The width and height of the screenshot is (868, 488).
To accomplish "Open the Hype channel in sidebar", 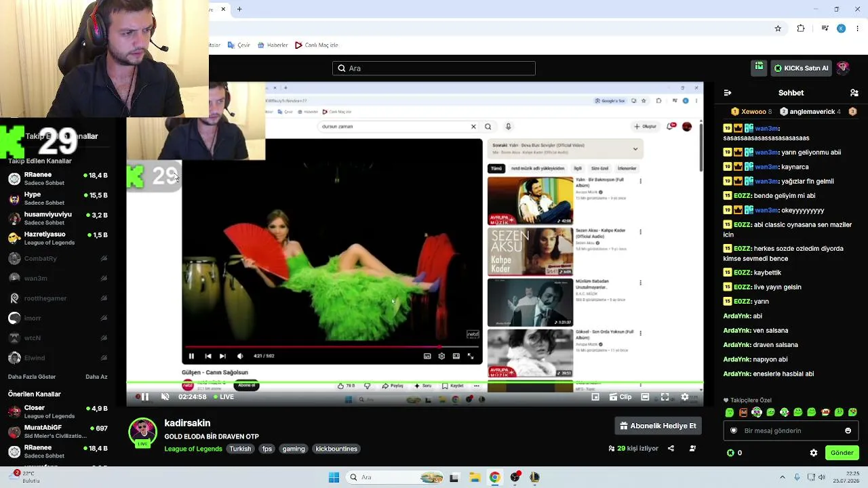I will tap(58, 198).
